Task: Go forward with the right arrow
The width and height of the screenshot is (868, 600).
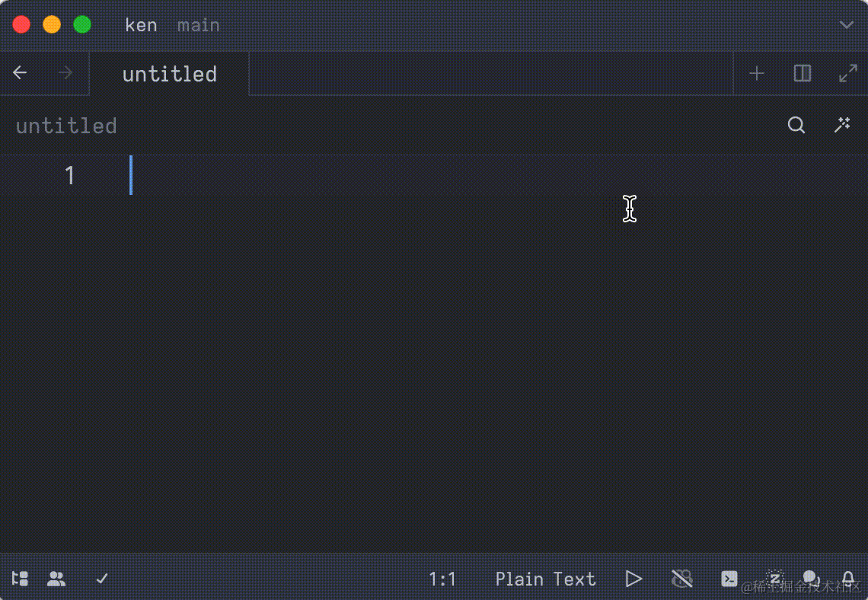Action: point(65,72)
